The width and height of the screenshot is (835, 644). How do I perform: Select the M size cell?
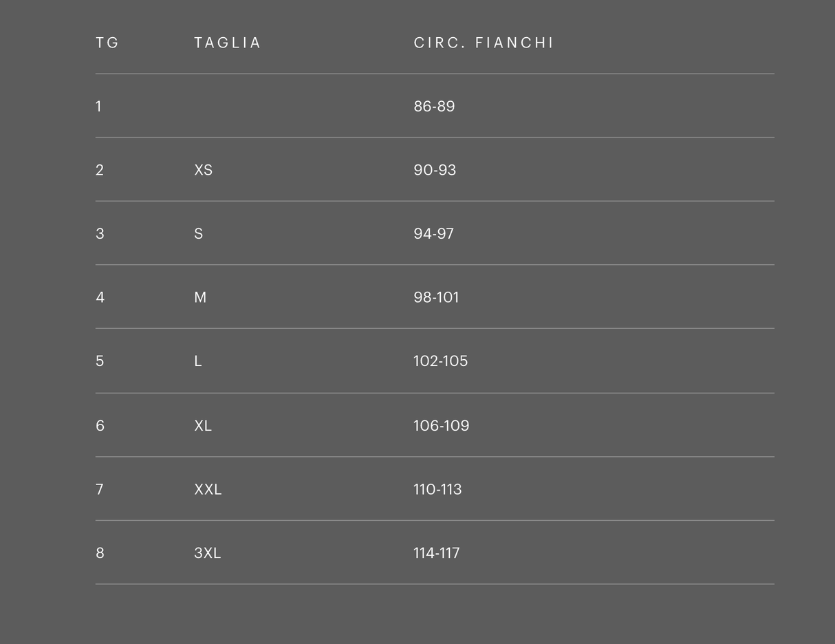coord(200,297)
